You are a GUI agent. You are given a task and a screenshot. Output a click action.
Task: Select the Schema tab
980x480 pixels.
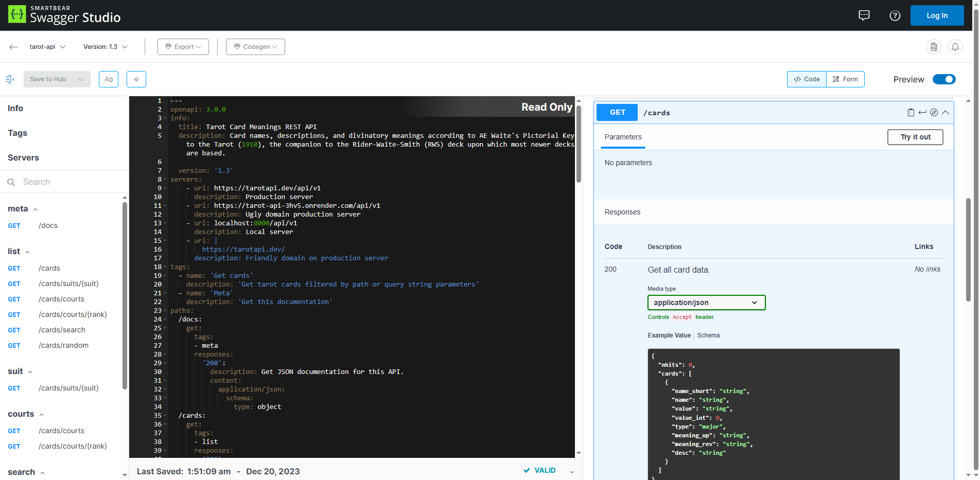[708, 335]
